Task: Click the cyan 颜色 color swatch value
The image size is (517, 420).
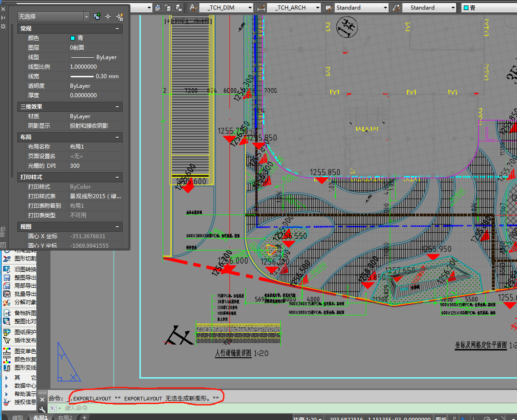Action: (73, 38)
